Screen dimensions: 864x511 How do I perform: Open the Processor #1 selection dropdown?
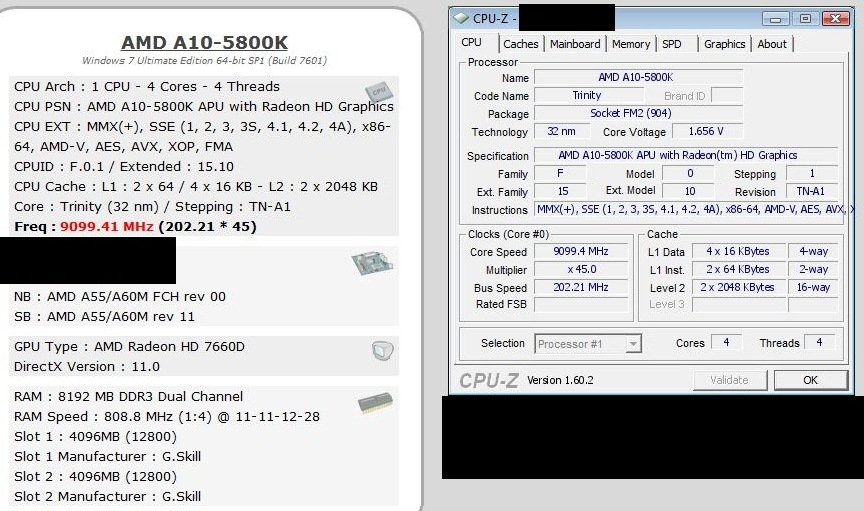[x=588, y=344]
